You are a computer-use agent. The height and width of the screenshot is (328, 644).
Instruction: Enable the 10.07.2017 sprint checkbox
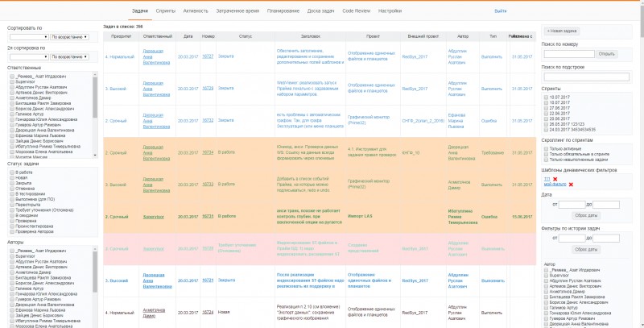click(547, 96)
